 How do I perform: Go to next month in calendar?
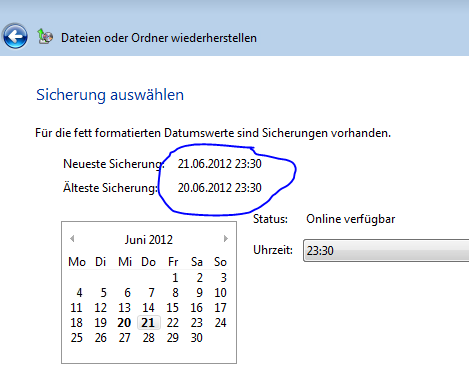[226, 239]
